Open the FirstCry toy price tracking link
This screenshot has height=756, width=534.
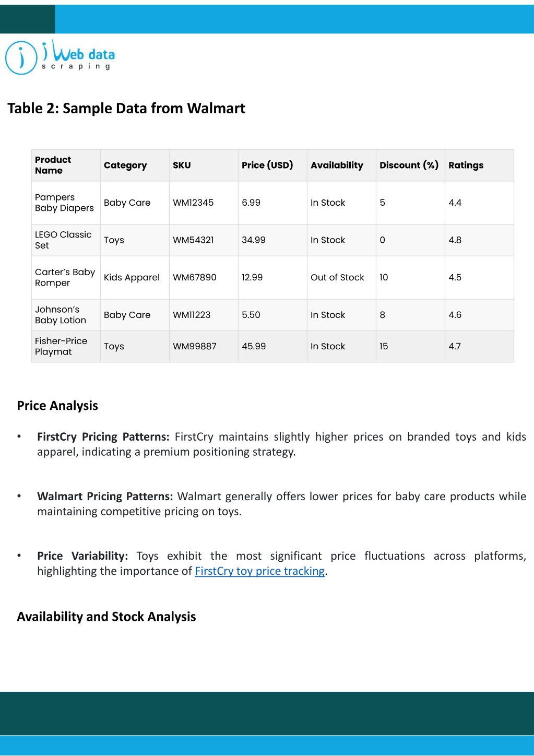(259, 571)
